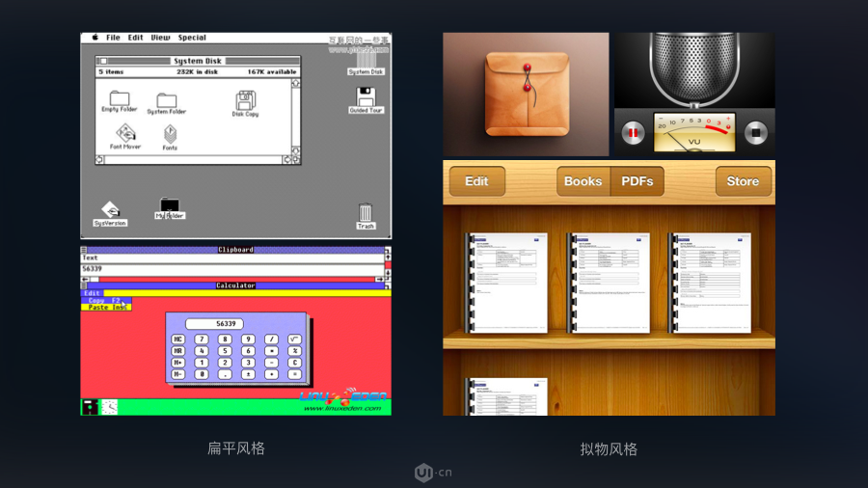Click calculator digit 4 key
Viewport: 868px width, 488px height.
pos(202,351)
